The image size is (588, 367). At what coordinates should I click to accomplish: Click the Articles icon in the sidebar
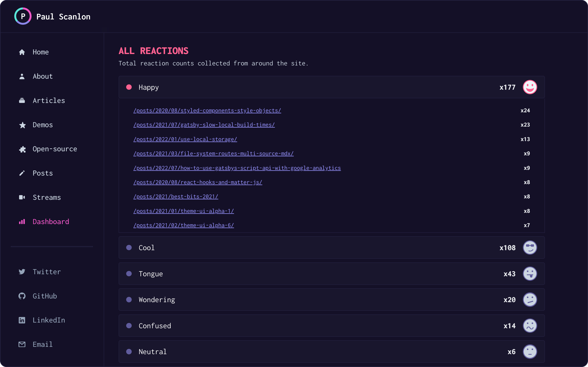click(x=22, y=101)
